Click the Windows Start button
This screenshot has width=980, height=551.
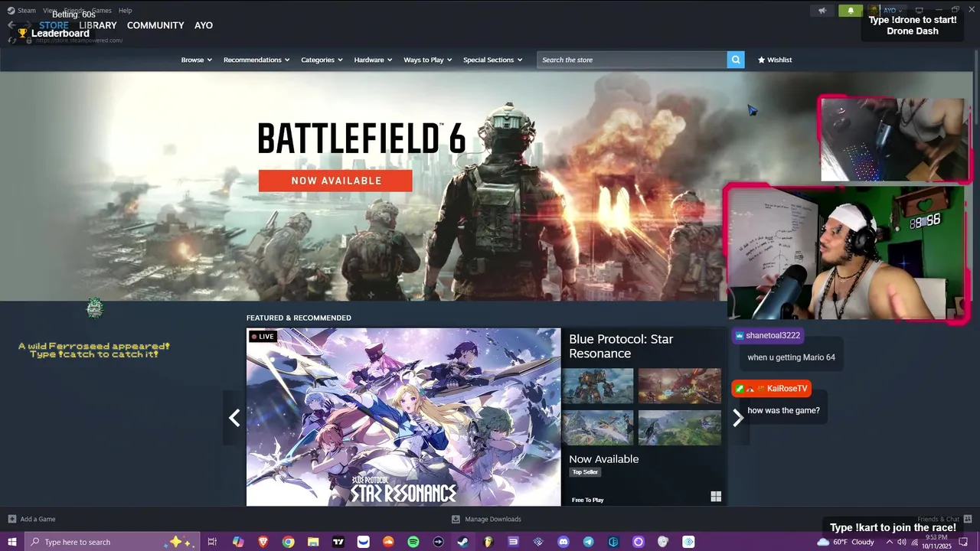click(x=12, y=542)
